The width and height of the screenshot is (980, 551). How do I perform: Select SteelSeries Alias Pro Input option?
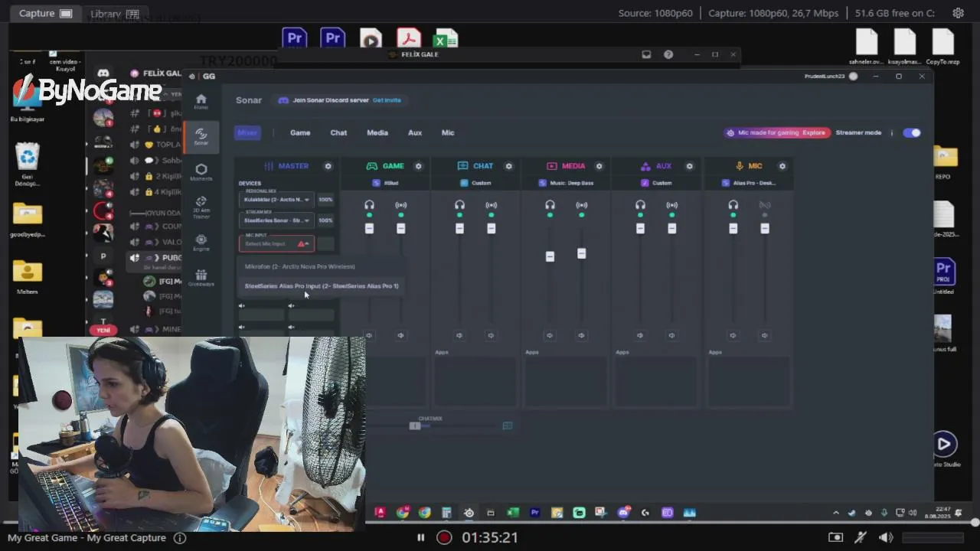[322, 286]
